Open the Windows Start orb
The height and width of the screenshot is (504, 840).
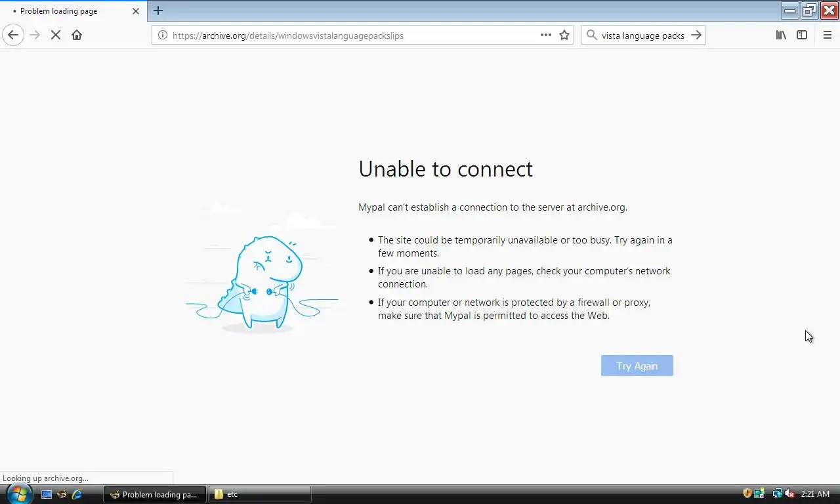[x=18, y=493]
